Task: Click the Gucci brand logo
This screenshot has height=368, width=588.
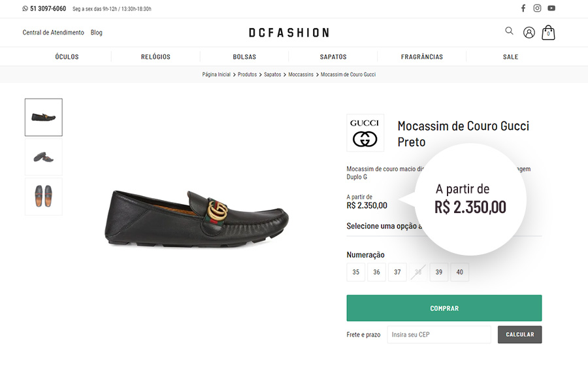Action: coord(365,133)
